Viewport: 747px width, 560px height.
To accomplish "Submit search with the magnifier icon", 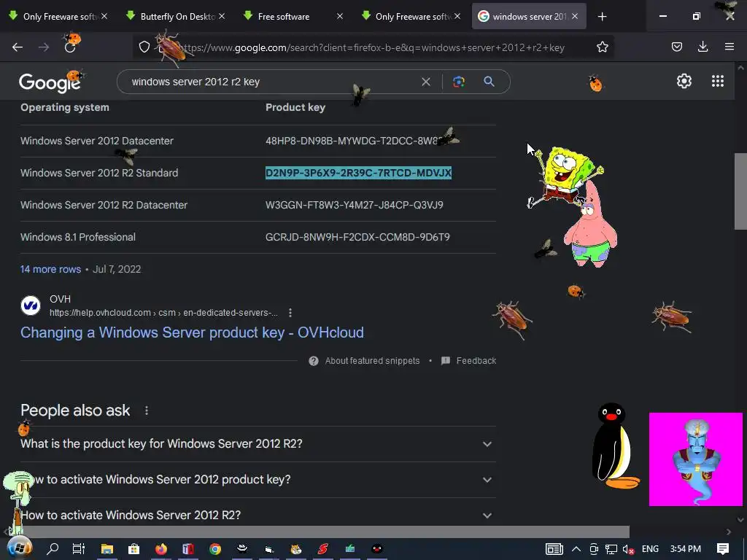I will click(489, 82).
